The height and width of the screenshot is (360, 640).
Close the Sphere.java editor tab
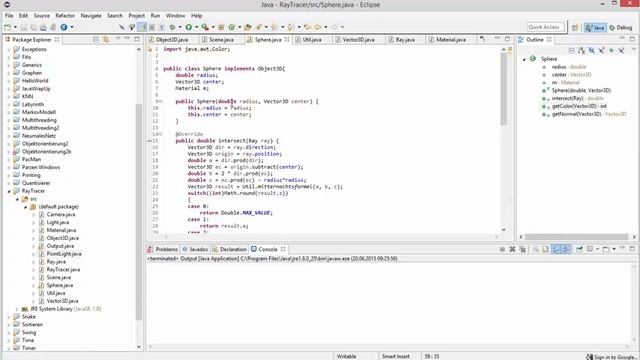(287, 40)
